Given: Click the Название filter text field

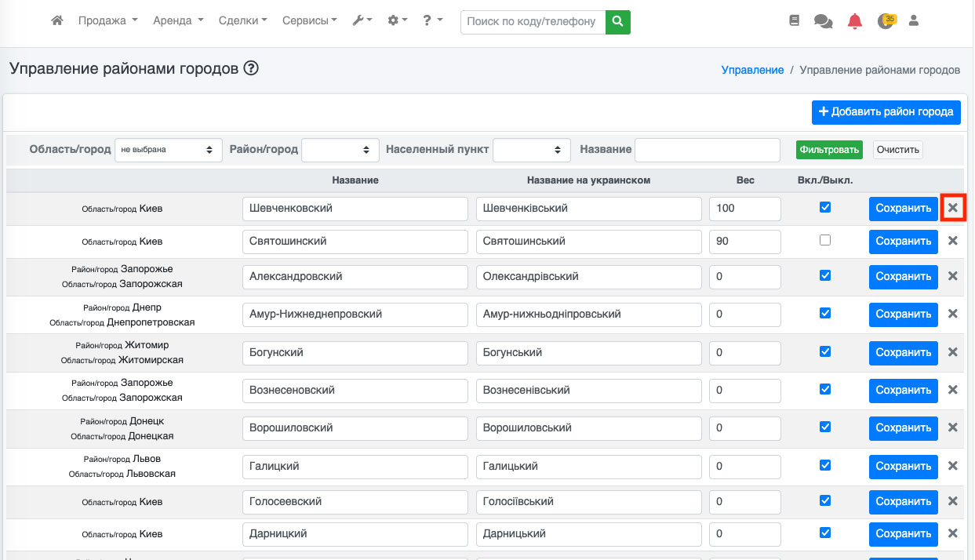Looking at the screenshot, I should click(x=707, y=150).
